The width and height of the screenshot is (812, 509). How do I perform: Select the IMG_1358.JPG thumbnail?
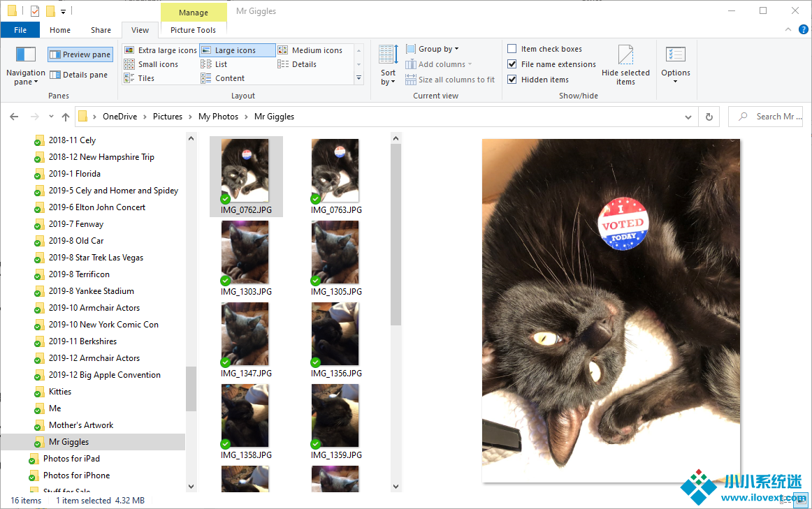[246, 422]
